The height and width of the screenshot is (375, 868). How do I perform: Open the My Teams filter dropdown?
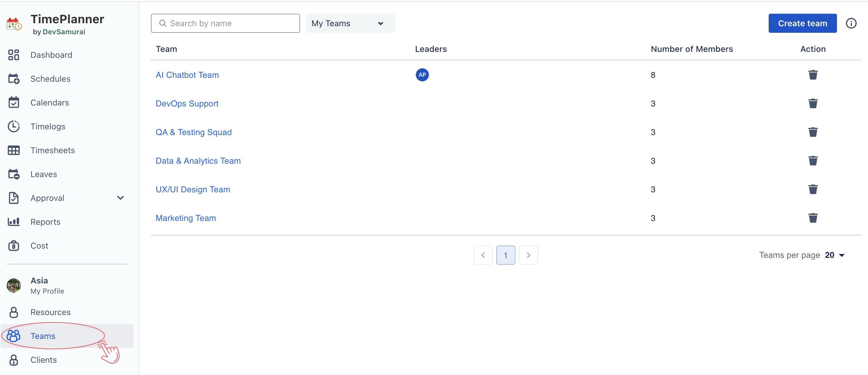350,23
